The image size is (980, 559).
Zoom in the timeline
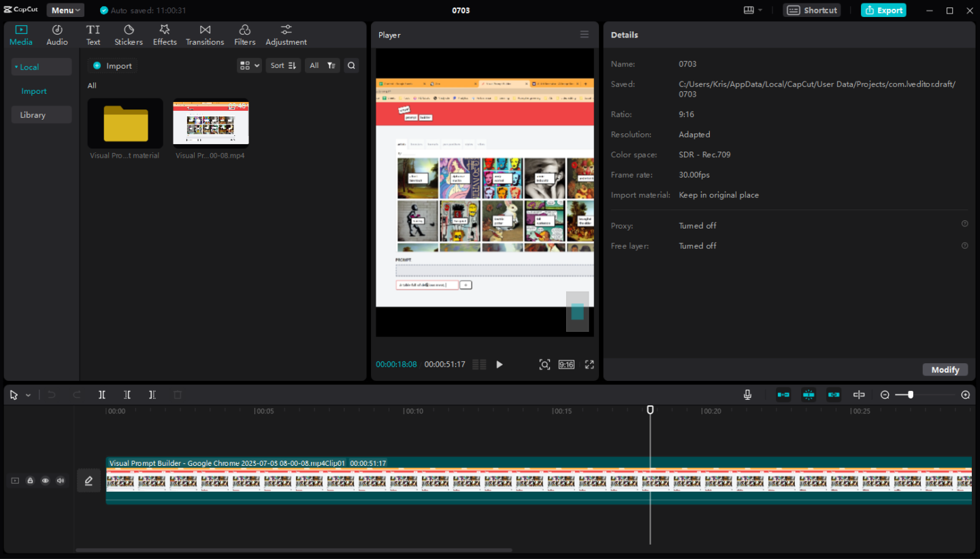point(965,394)
